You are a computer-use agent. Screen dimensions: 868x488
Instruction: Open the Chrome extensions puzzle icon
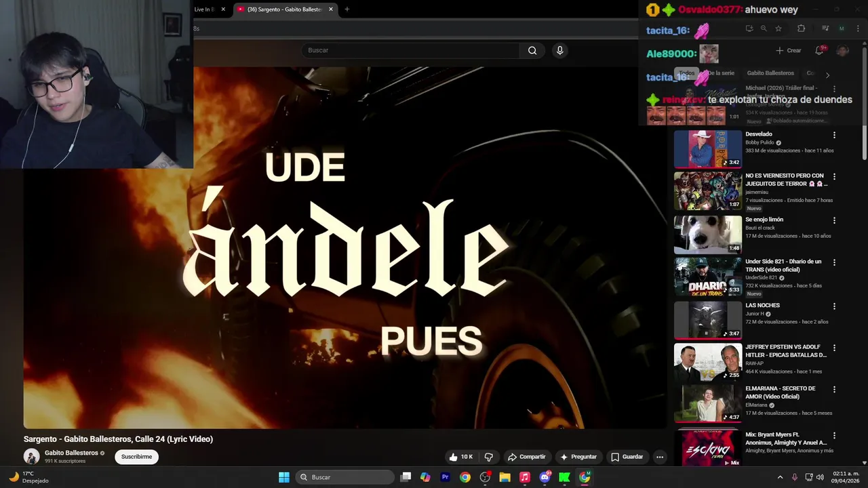click(801, 28)
